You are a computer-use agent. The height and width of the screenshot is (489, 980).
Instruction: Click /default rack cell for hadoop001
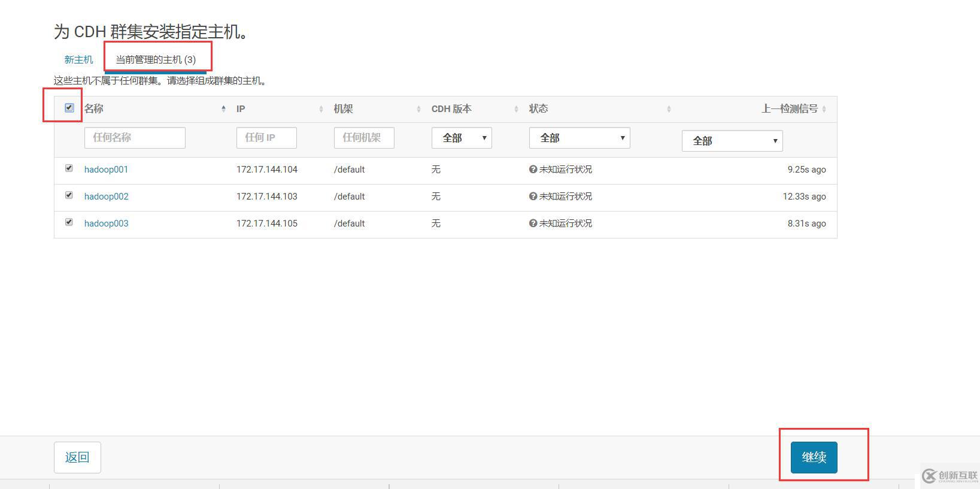pos(350,170)
